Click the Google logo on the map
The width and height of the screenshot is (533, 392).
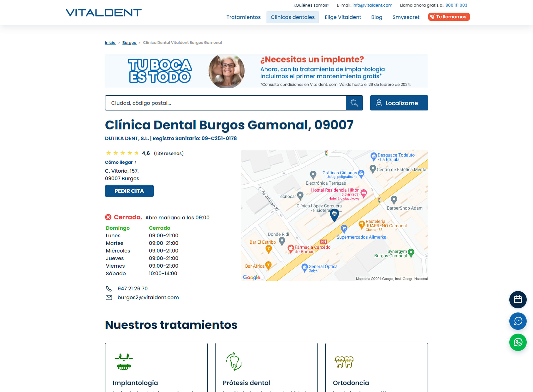point(251,277)
